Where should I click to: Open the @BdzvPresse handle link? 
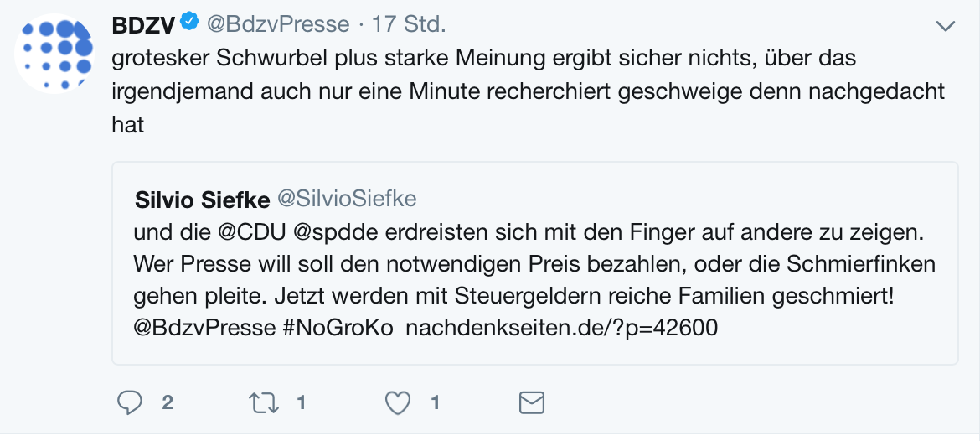coord(277,25)
